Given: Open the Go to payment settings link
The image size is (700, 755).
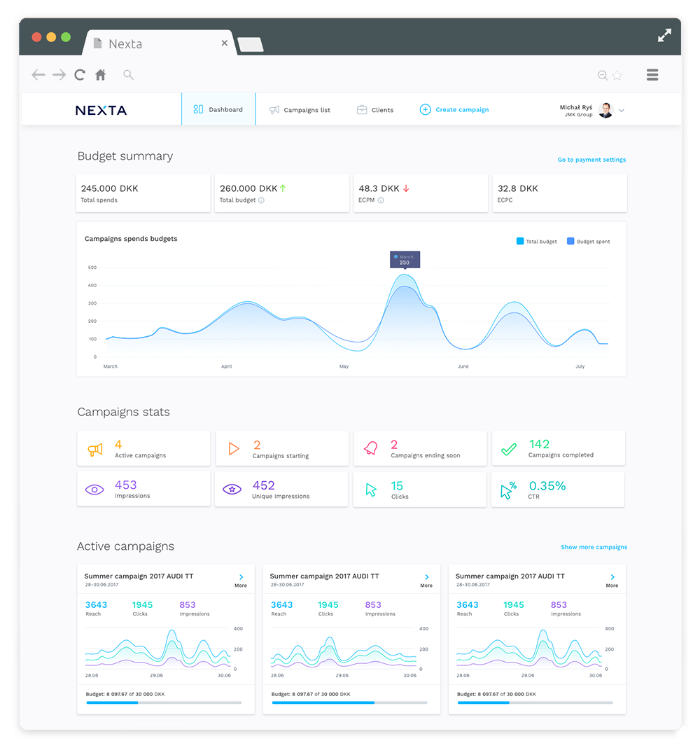Looking at the screenshot, I should pyautogui.click(x=591, y=160).
